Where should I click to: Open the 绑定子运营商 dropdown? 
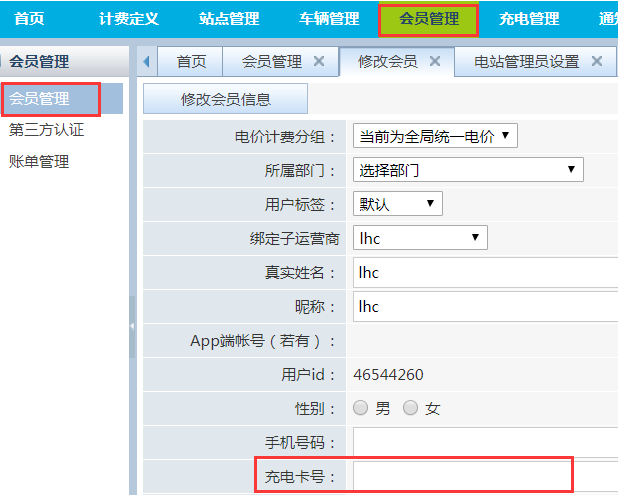pos(420,238)
